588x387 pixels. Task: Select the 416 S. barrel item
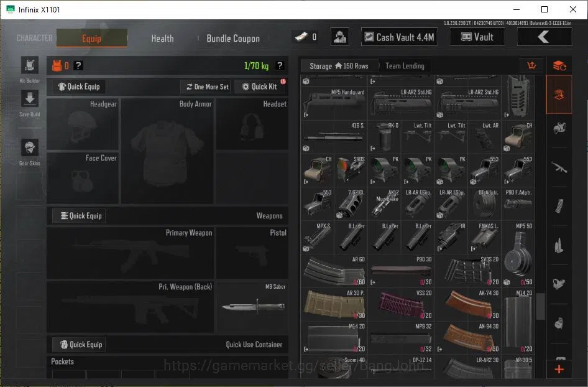(334, 137)
